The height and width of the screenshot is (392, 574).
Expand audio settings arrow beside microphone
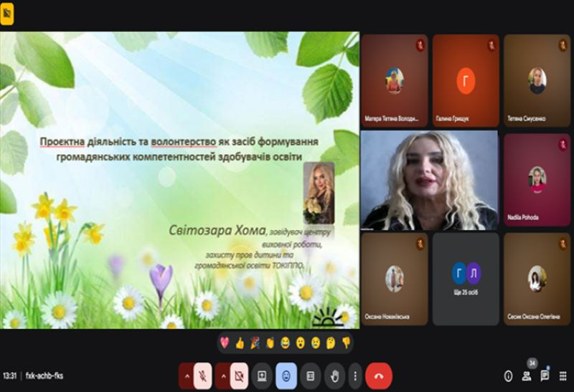(187, 375)
